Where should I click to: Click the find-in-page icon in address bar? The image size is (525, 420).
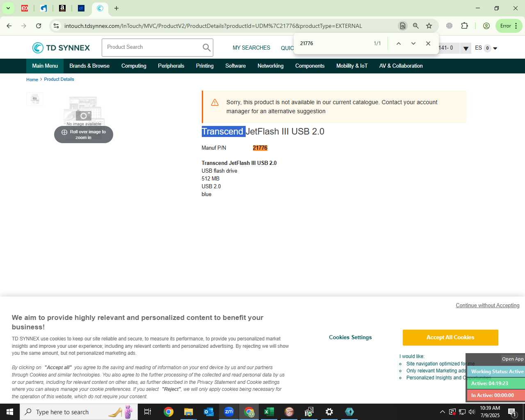(x=403, y=26)
